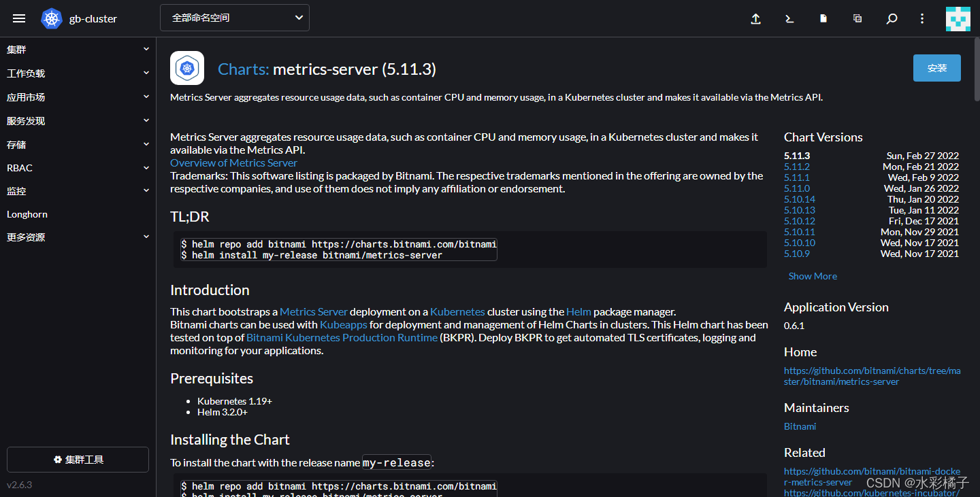The width and height of the screenshot is (980, 497).
Task: Click the current version 5.11.3 entry
Action: 797,156
